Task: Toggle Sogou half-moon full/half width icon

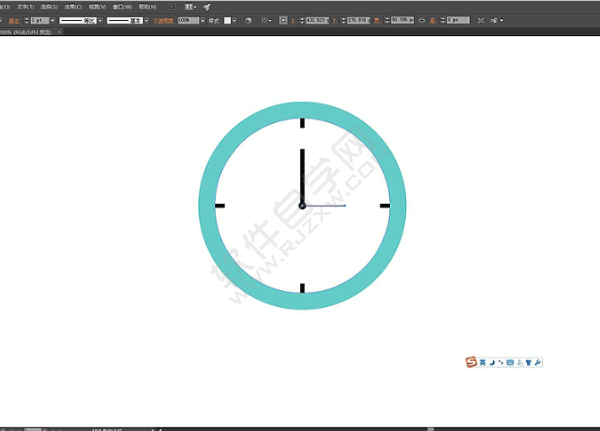Action: (492, 362)
